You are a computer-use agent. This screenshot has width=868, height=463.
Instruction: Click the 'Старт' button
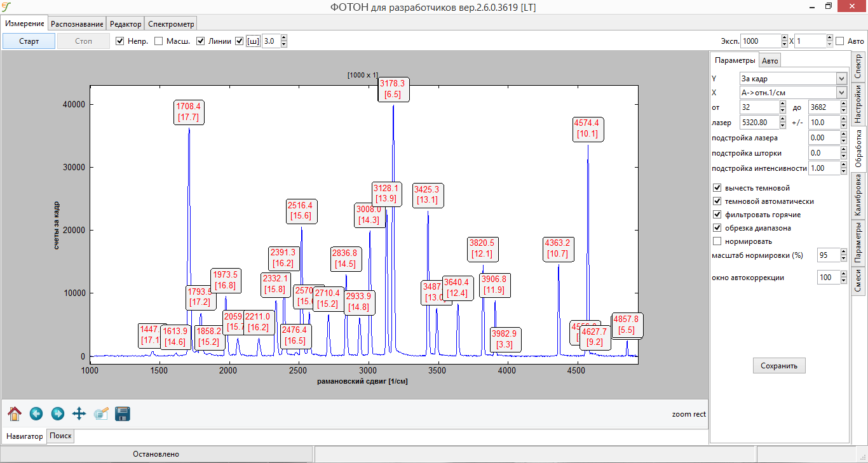(x=29, y=41)
